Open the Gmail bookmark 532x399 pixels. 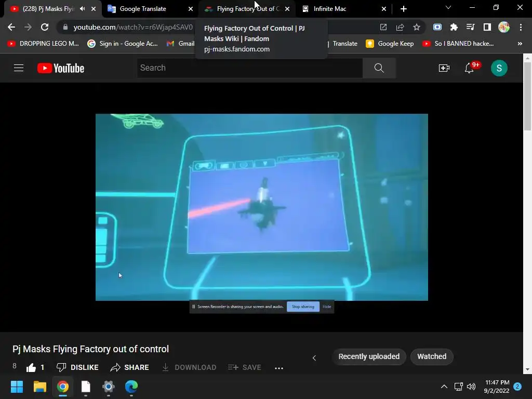[180, 44]
